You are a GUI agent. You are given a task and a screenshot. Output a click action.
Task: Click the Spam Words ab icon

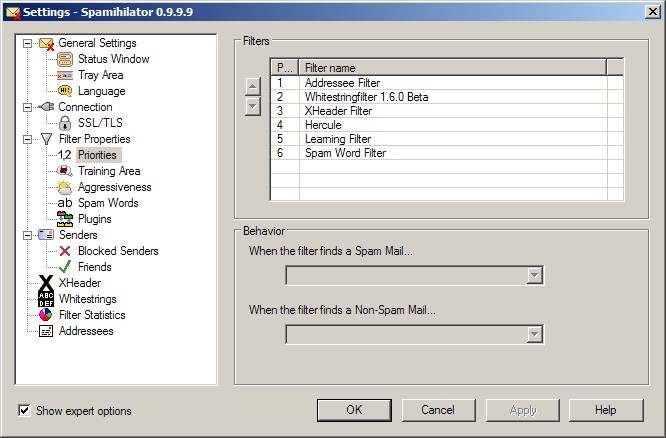tap(65, 203)
